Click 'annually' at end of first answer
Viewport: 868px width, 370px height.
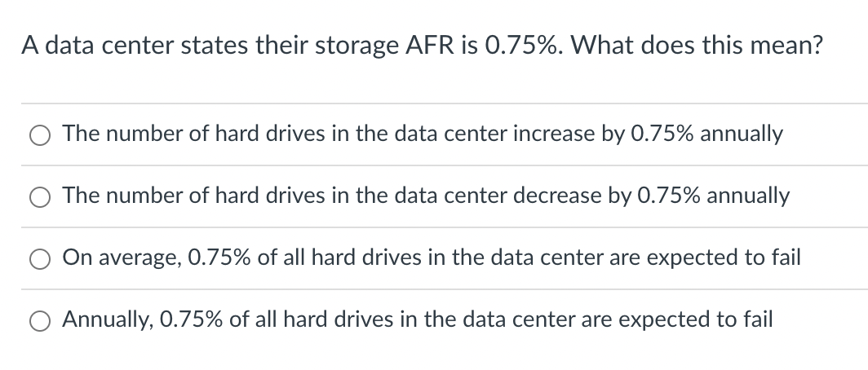[x=742, y=134]
